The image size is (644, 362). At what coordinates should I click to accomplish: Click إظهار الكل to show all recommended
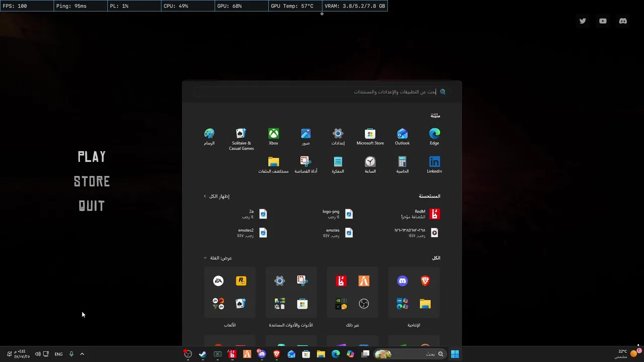click(x=216, y=196)
